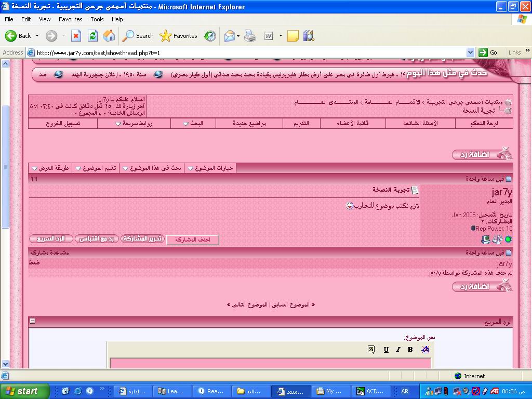Go to the Home page icon
The image size is (532, 399).
click(x=109, y=36)
